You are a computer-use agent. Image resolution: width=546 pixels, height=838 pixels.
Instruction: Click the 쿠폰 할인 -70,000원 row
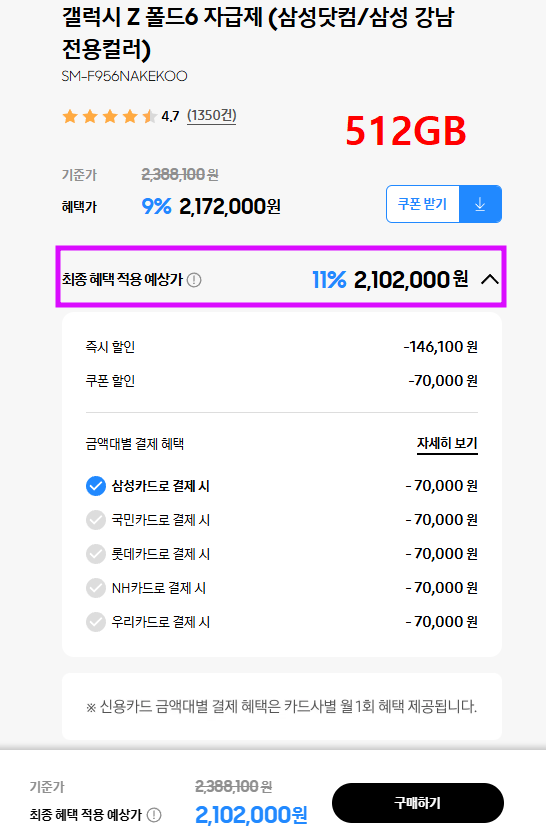[282, 381]
